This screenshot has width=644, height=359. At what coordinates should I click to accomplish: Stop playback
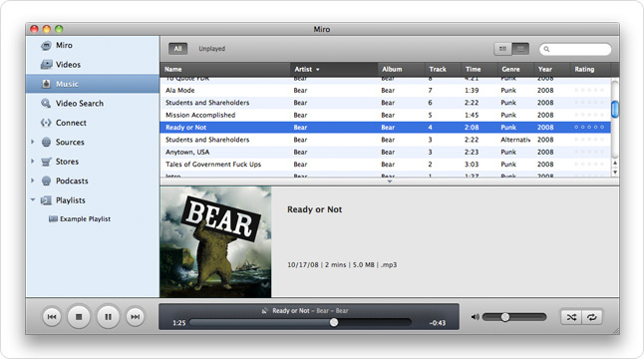click(79, 317)
